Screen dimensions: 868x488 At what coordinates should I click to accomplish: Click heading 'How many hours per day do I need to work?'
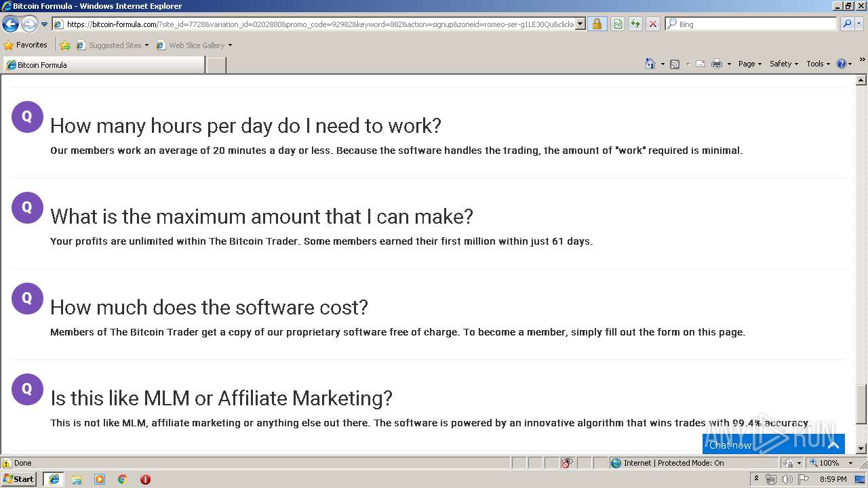click(x=245, y=126)
